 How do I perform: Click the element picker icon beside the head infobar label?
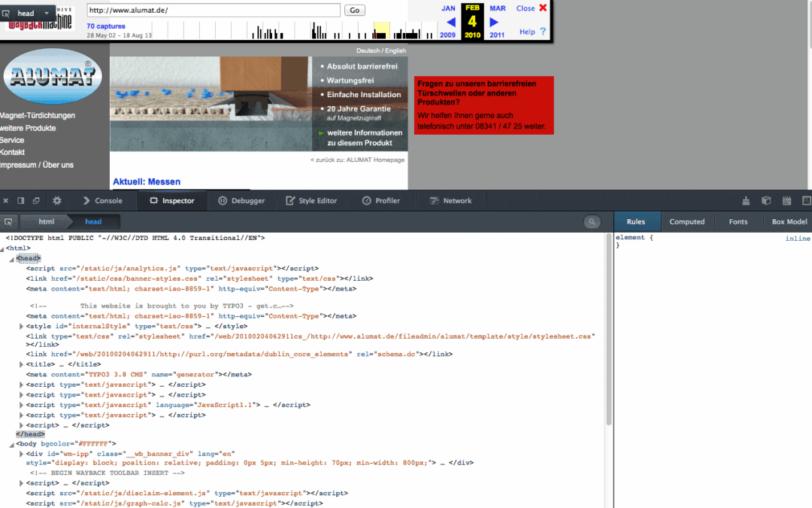tap(6, 14)
